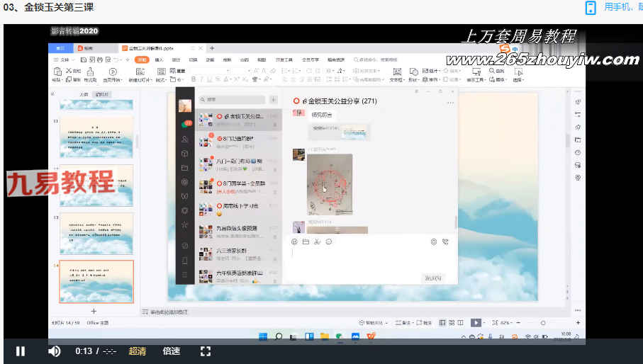
Task: Click the Windows Start button in taskbar
Action: click(x=263, y=336)
